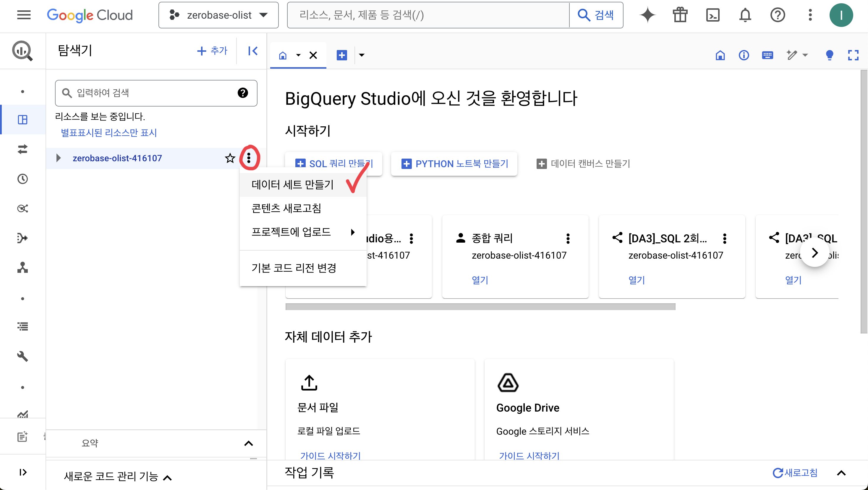The width and height of the screenshot is (868, 490).
Task: Click 별표표시된 리소스만 표시 link
Action: (x=108, y=133)
